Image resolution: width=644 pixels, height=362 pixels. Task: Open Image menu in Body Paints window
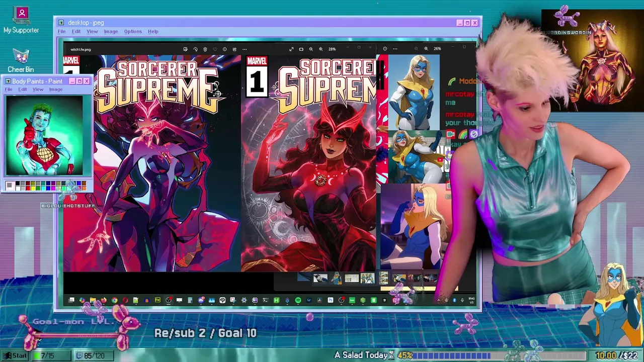point(56,89)
